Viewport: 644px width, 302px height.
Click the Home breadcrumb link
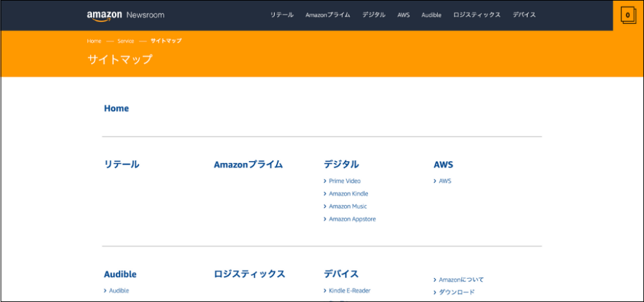(x=94, y=41)
